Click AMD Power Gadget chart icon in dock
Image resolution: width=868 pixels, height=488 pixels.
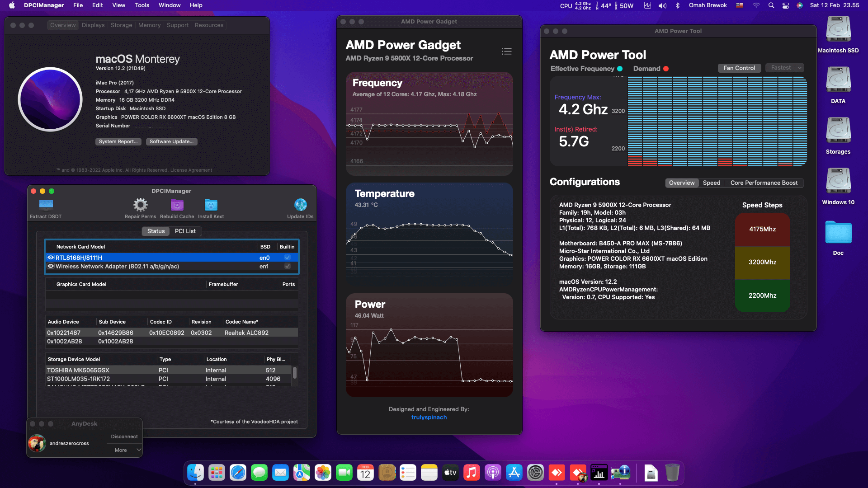pyautogui.click(x=599, y=473)
